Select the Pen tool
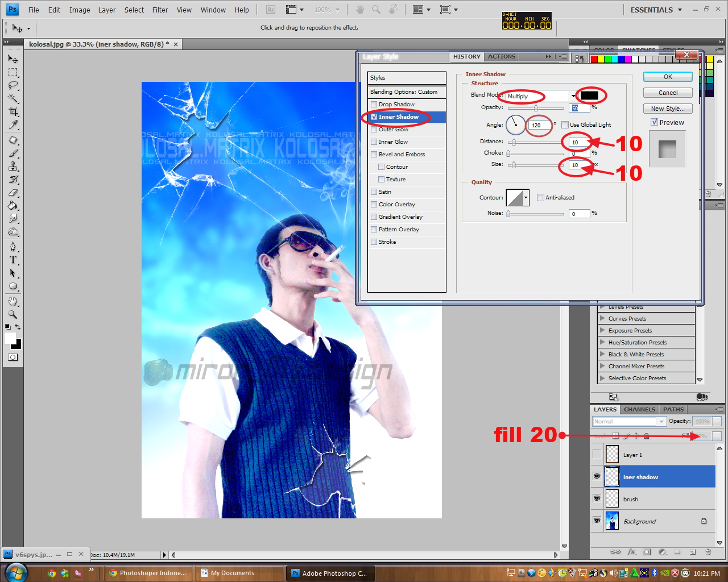The image size is (728, 582). pos(13,247)
